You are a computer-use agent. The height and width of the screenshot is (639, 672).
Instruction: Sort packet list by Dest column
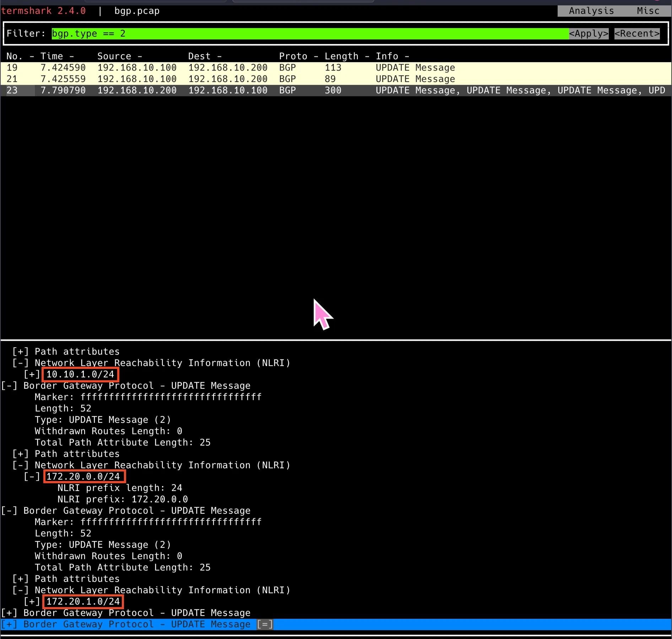(199, 56)
